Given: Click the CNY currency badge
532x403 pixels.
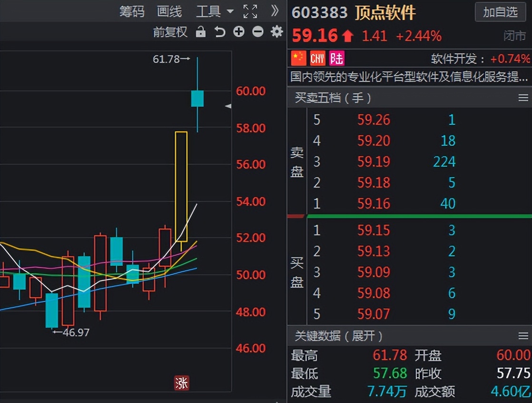Looking at the screenshot, I should [317, 59].
